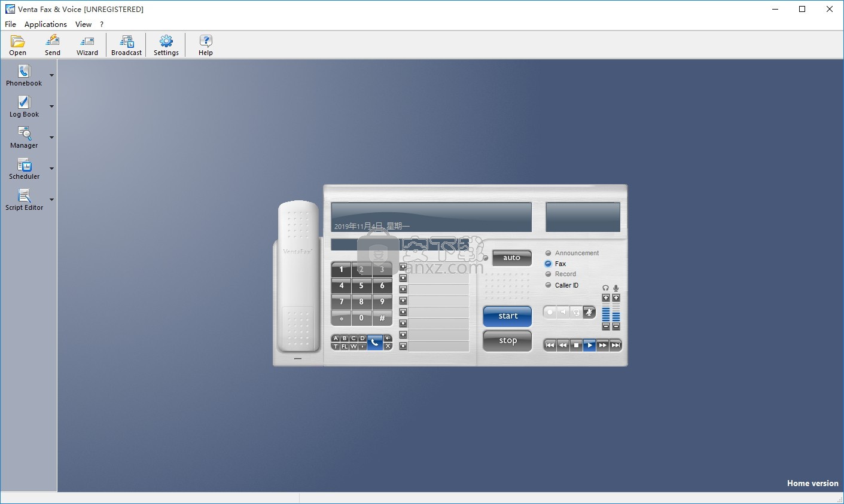The width and height of the screenshot is (844, 504).
Task: Dial digit 1 on the keypad
Action: coord(342,269)
